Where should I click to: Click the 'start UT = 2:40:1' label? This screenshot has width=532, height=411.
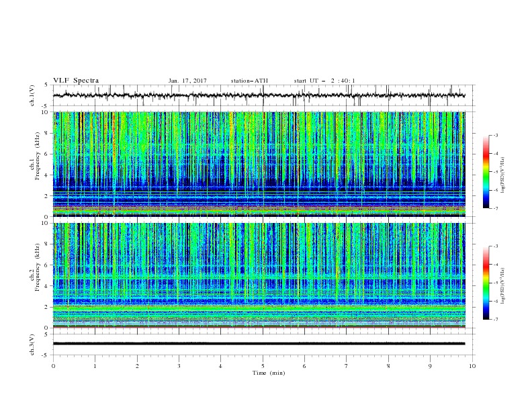(x=324, y=81)
